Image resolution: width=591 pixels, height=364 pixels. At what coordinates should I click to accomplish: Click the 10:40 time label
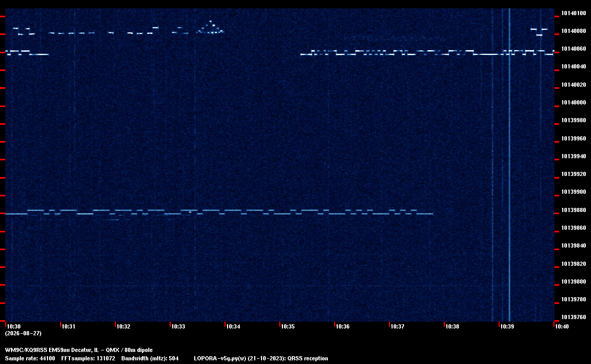click(562, 326)
